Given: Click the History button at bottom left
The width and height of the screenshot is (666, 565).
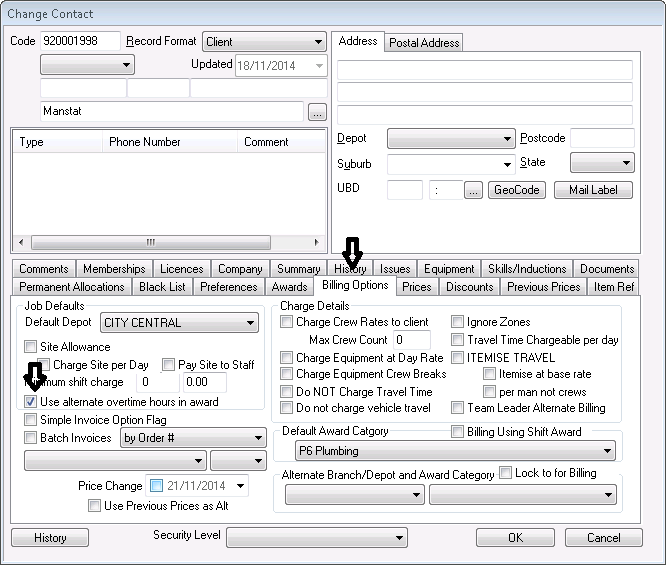Looking at the screenshot, I should [50, 538].
